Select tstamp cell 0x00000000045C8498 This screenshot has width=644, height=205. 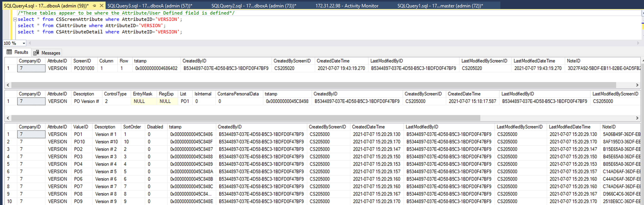pos(287,101)
